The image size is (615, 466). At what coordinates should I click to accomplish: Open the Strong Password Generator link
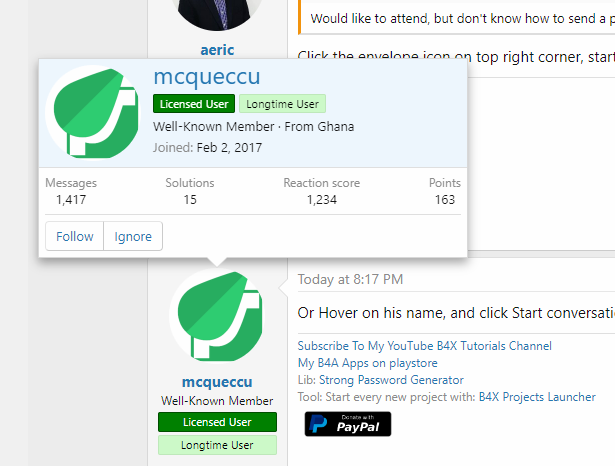coord(391,380)
